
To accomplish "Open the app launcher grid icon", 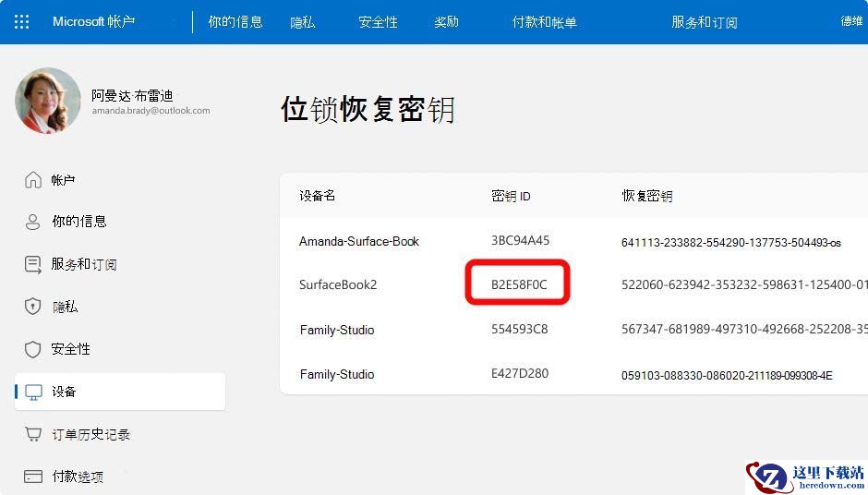I will (21, 21).
